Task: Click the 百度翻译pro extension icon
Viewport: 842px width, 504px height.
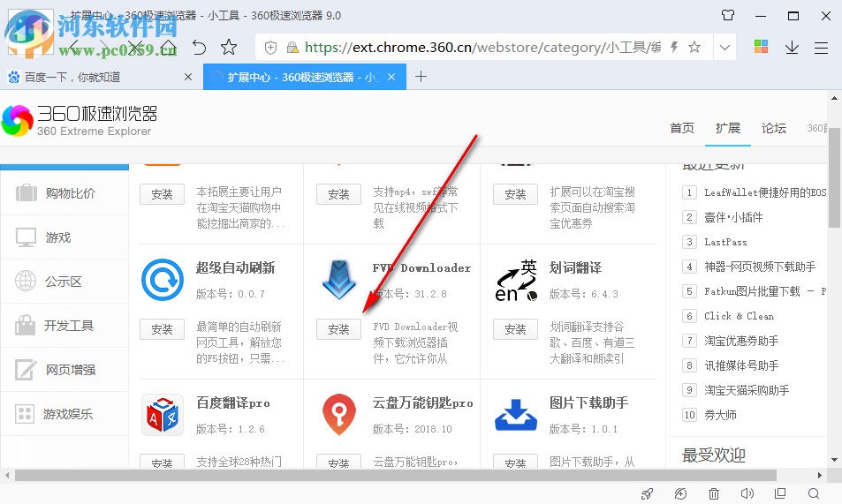Action: (163, 415)
